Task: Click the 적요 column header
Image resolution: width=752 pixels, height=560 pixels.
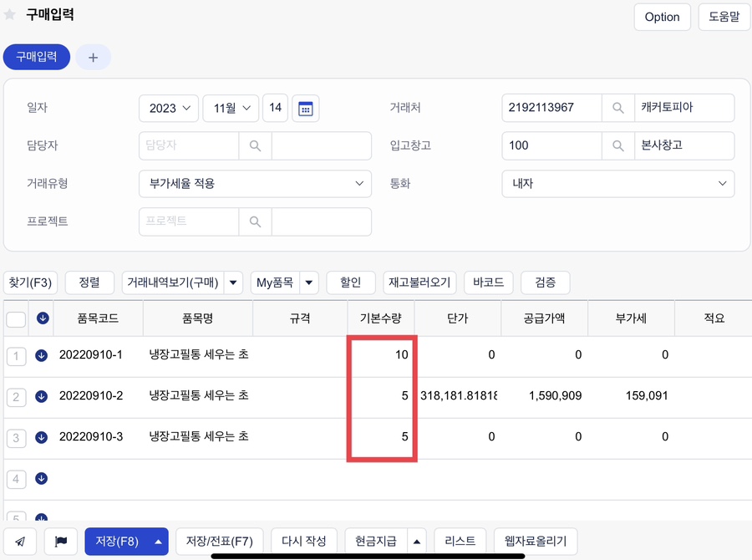Action: click(714, 318)
